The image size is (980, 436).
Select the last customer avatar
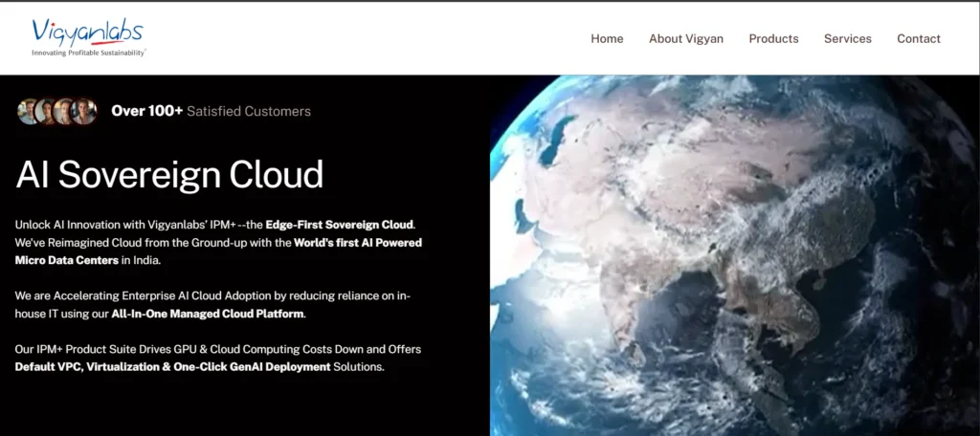84,111
